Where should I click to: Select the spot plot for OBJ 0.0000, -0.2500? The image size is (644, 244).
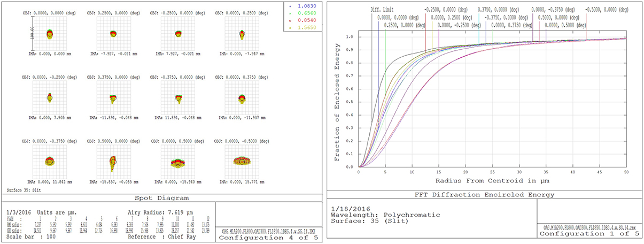(50, 98)
